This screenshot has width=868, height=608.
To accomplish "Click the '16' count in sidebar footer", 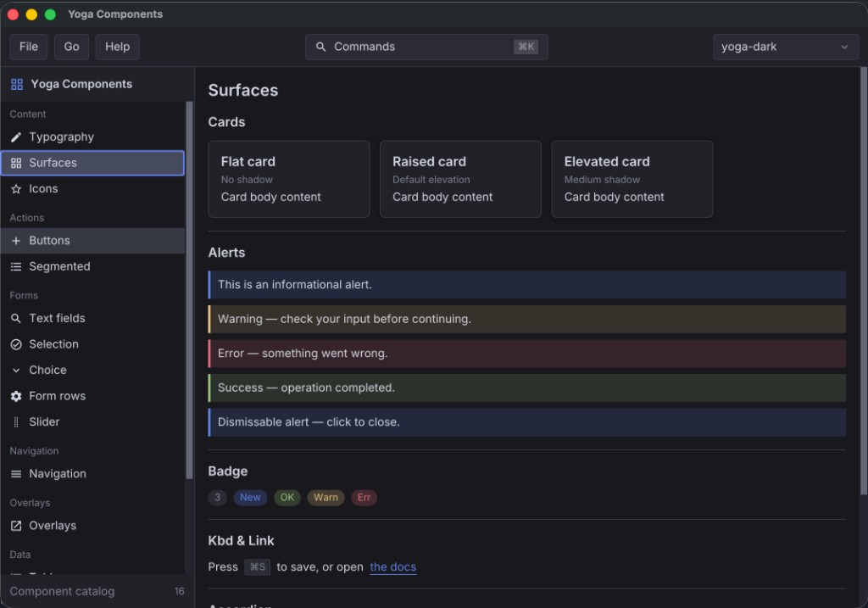I will [180, 591].
